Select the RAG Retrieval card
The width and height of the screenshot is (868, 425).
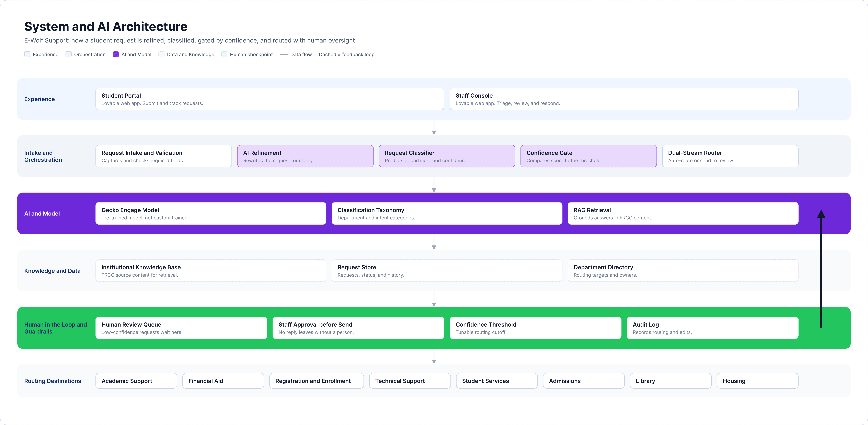point(683,214)
